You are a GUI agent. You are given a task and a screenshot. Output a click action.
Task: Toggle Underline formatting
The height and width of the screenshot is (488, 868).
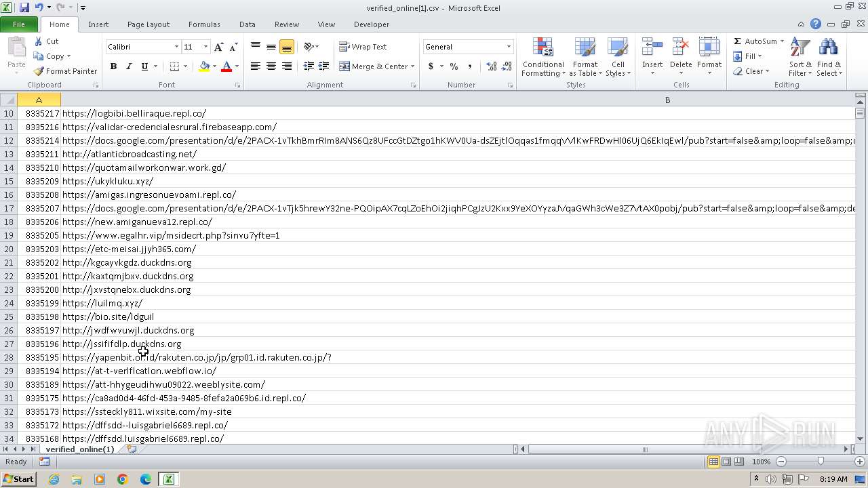pos(144,66)
